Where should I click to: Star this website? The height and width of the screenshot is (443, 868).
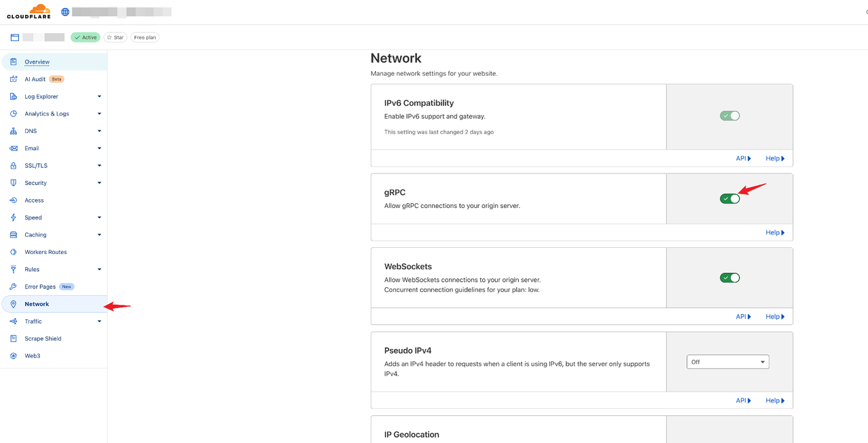pyautogui.click(x=115, y=37)
